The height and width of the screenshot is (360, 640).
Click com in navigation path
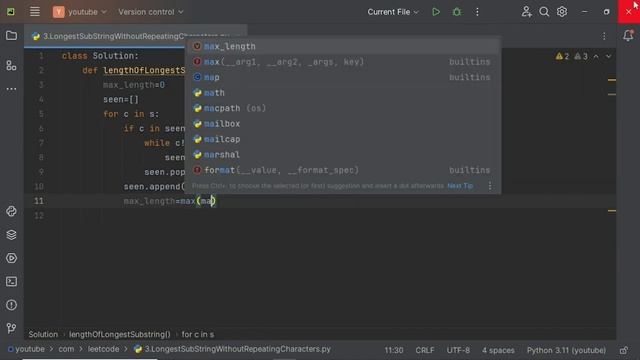66,349
